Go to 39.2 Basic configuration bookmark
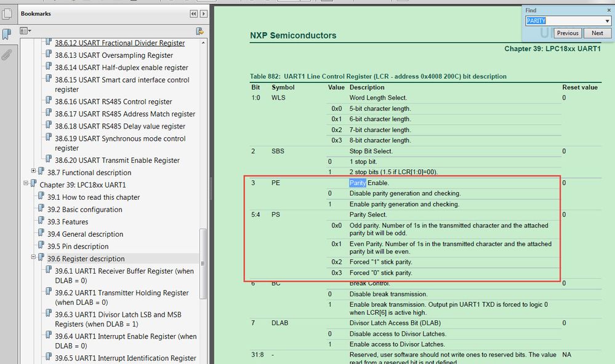Screen dimensions: 615x364 85,210
